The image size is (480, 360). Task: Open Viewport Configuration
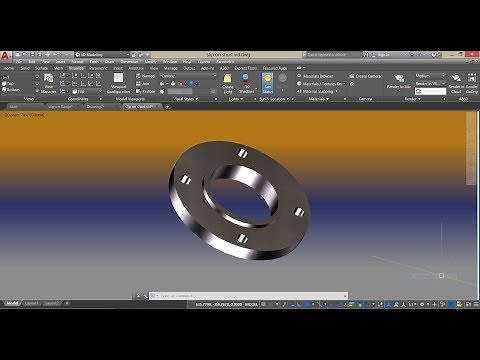pos(118,83)
